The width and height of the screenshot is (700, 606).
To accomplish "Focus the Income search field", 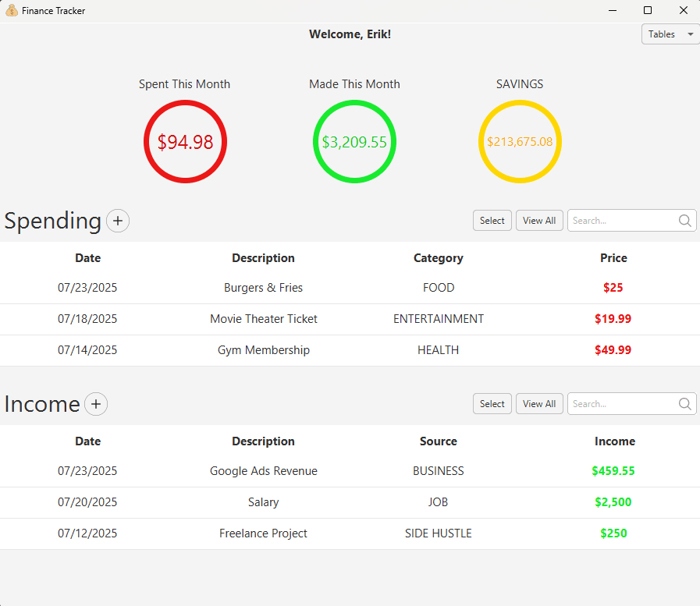I will (622, 404).
